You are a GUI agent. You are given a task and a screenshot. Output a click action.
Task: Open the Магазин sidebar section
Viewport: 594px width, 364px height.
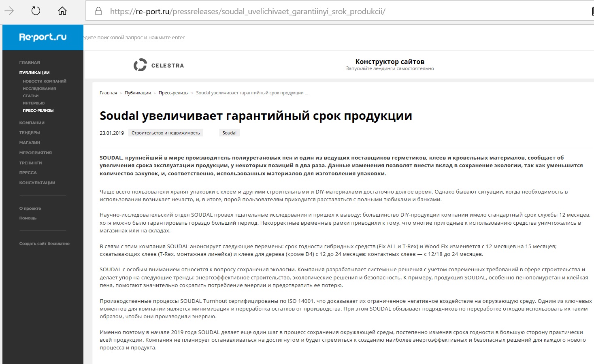click(x=30, y=143)
